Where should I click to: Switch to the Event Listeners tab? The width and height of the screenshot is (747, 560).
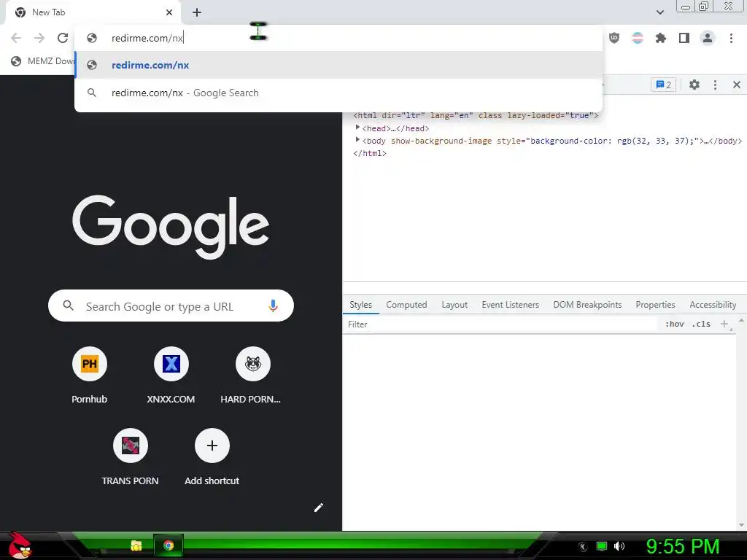pyautogui.click(x=510, y=305)
